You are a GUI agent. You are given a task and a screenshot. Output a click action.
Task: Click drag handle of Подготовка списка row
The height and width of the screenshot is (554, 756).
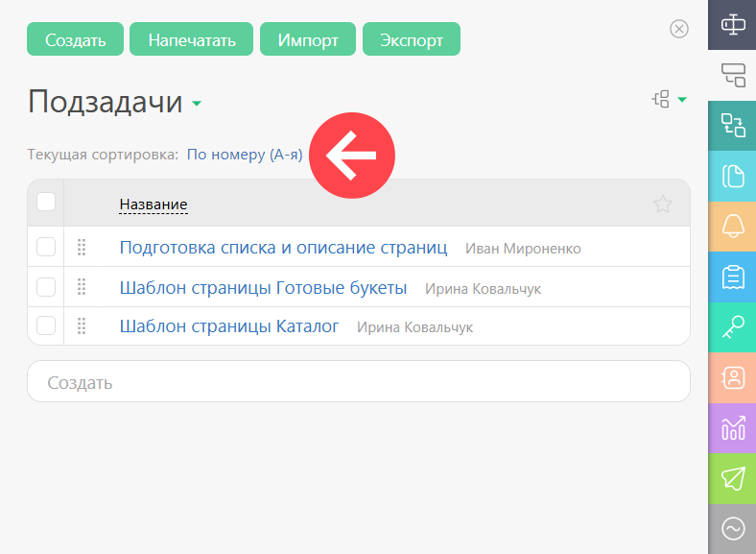tap(82, 247)
